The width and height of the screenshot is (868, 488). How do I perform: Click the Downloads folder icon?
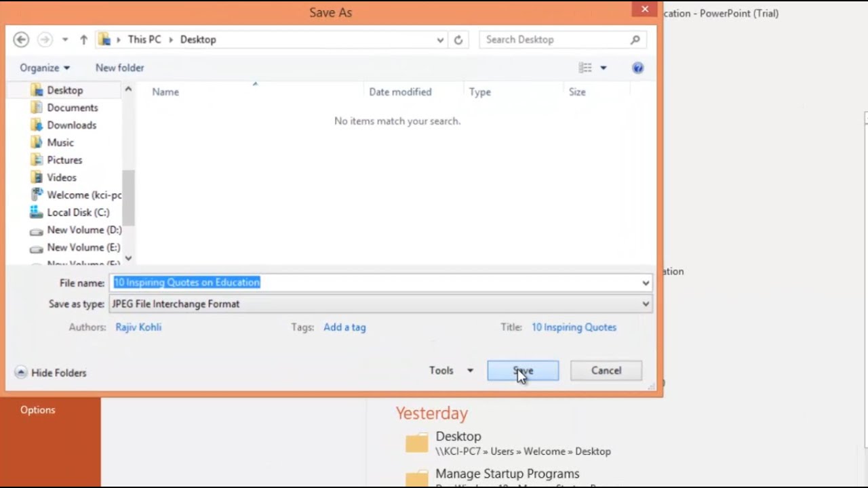pos(37,125)
